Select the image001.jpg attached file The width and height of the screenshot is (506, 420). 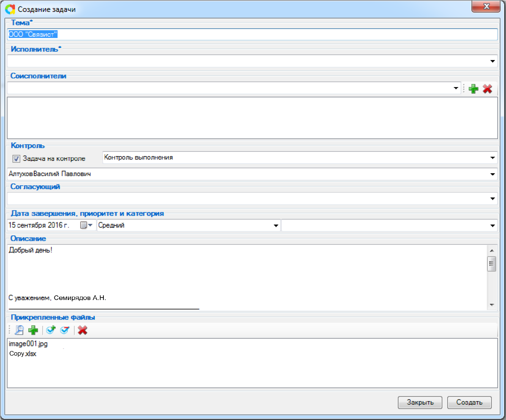(28, 344)
